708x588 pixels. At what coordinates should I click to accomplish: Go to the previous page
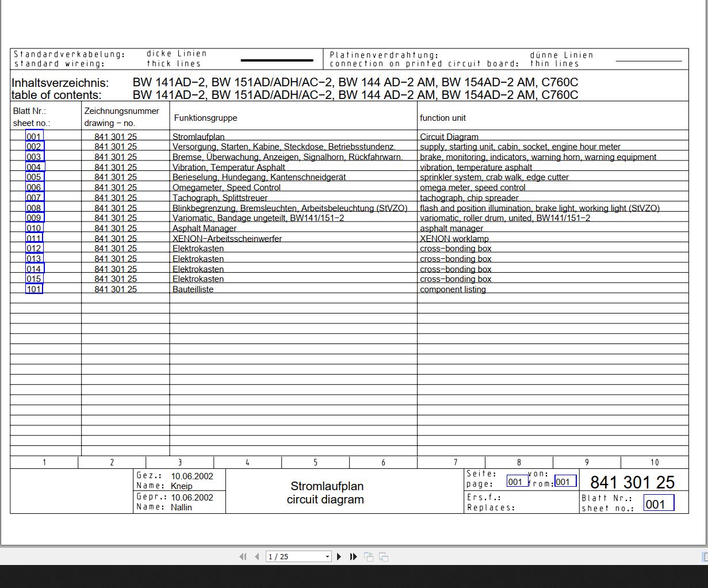tap(257, 556)
